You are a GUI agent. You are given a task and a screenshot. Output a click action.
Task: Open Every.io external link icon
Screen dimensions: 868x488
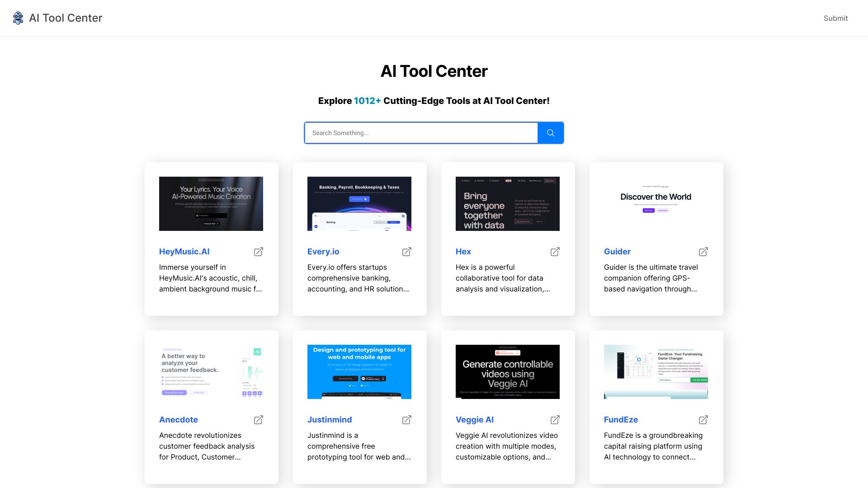tap(406, 251)
